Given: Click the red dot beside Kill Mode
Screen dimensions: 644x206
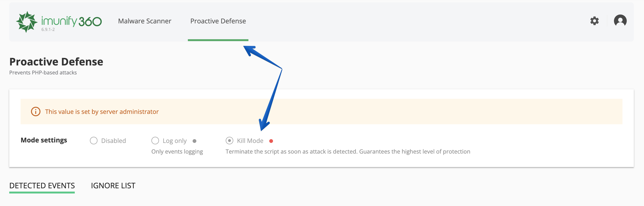Looking at the screenshot, I should [271, 141].
